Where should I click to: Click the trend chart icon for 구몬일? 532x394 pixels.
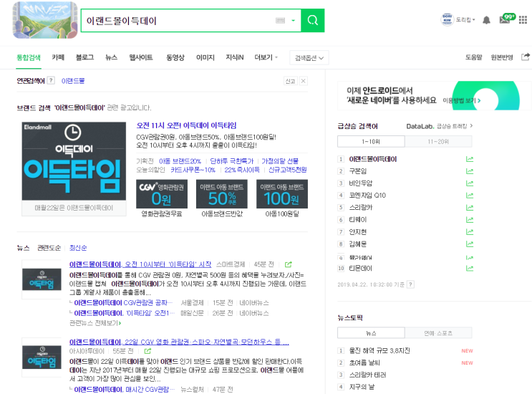click(470, 171)
